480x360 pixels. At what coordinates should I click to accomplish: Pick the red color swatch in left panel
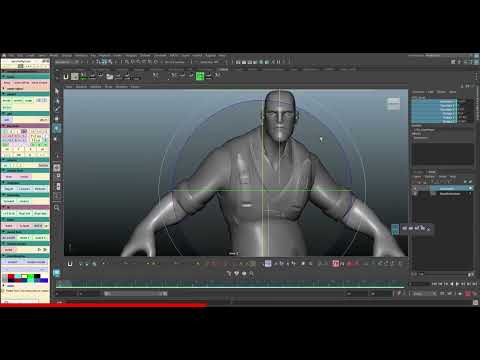(11, 276)
